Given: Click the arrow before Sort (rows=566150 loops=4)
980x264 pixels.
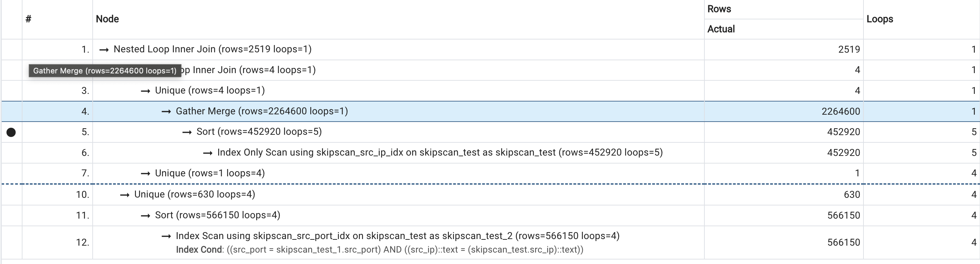Looking at the screenshot, I should click(x=145, y=215).
